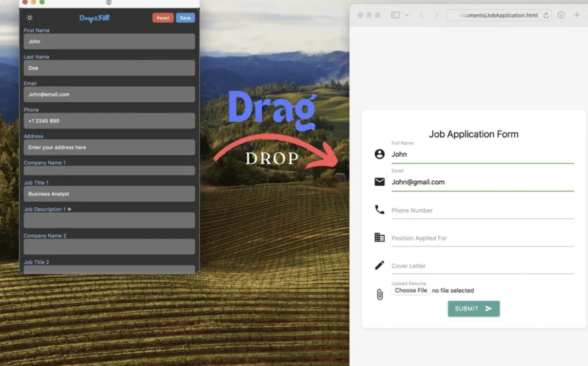Click the person account icon beside Full Name
The image size is (588, 366).
(x=379, y=154)
